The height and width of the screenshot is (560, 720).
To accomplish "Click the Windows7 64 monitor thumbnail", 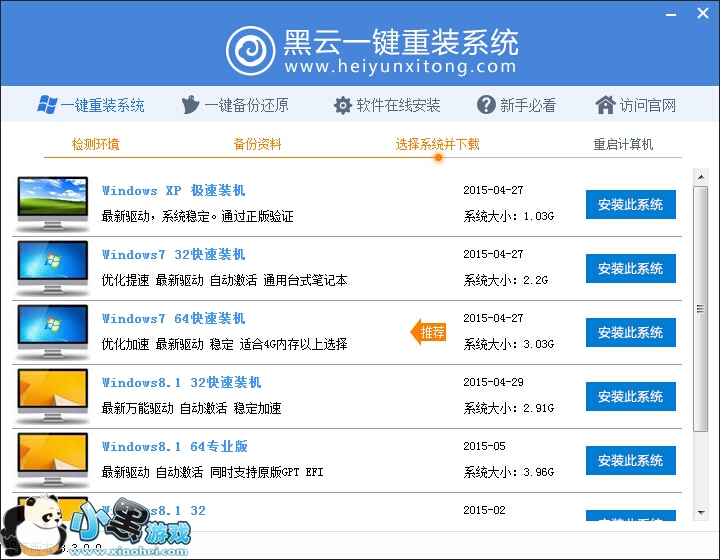I will click(x=53, y=332).
